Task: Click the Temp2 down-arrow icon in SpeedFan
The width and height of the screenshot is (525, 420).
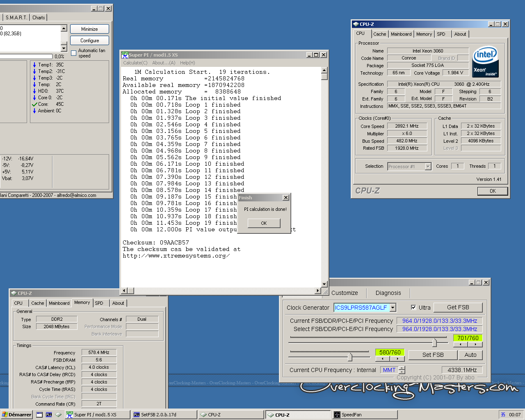Action: click(x=34, y=71)
